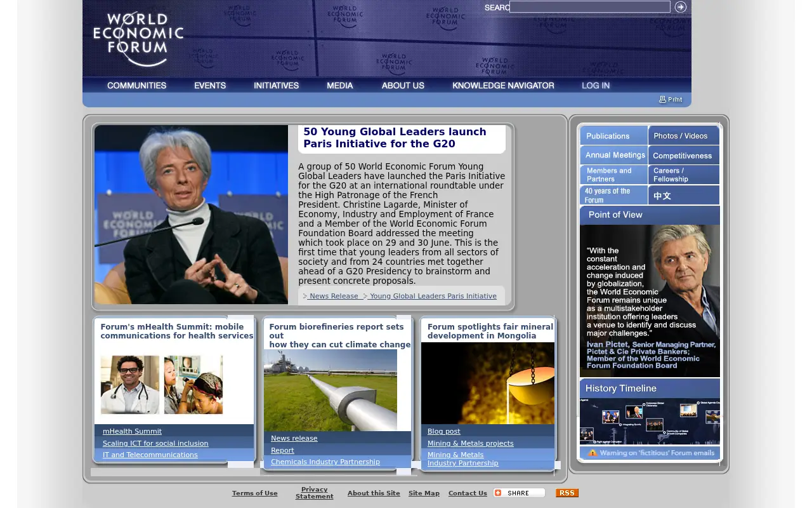Focus the search text field

pos(590,7)
